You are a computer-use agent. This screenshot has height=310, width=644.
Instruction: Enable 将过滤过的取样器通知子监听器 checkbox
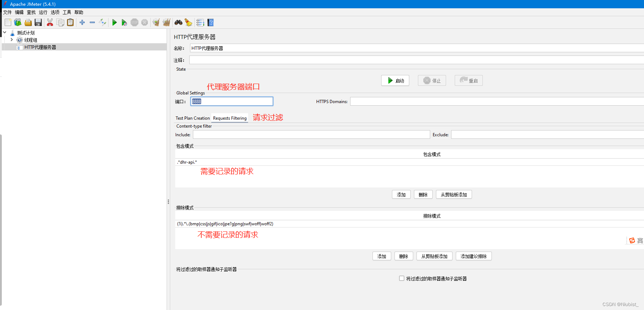402,278
